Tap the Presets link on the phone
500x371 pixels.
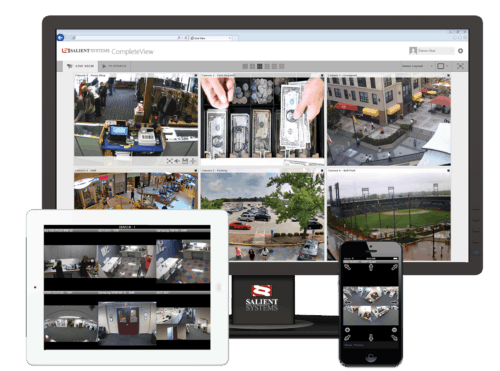coord(359,345)
